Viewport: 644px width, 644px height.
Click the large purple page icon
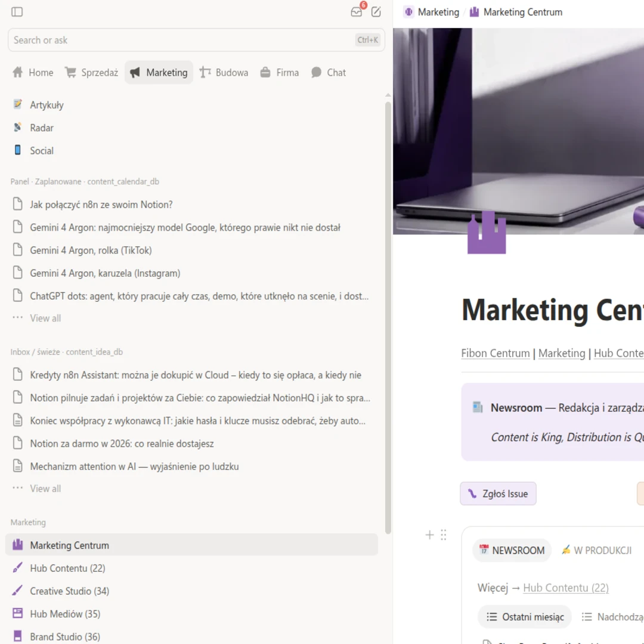click(487, 233)
